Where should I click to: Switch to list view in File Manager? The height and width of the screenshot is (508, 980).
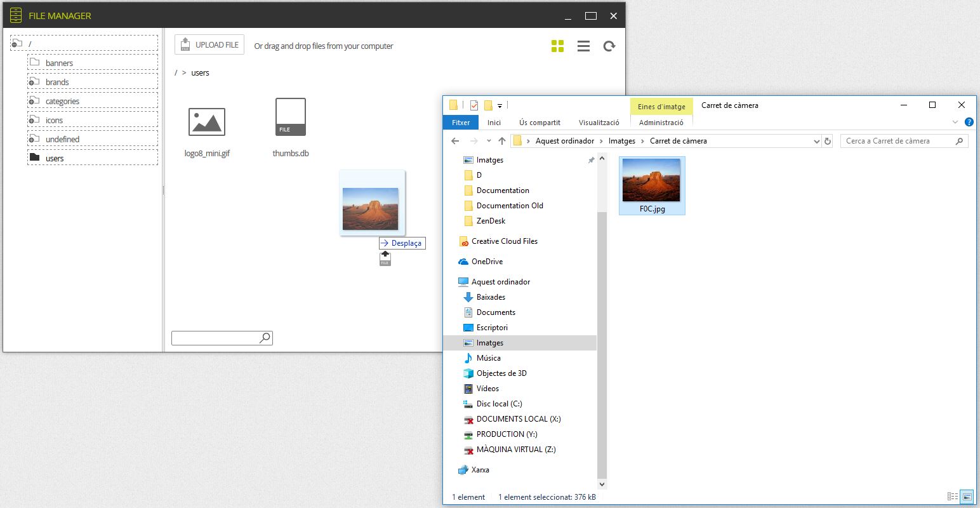click(x=583, y=46)
